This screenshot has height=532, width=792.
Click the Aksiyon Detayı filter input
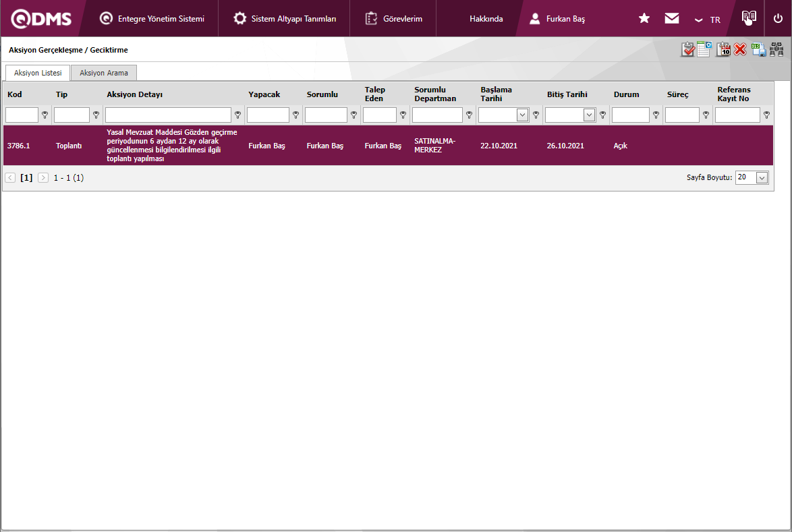coord(168,115)
